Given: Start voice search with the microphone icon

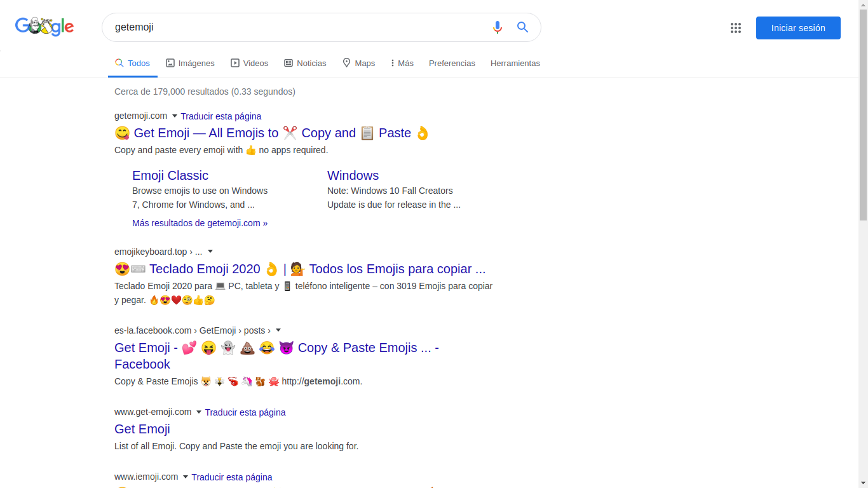Looking at the screenshot, I should point(498,27).
